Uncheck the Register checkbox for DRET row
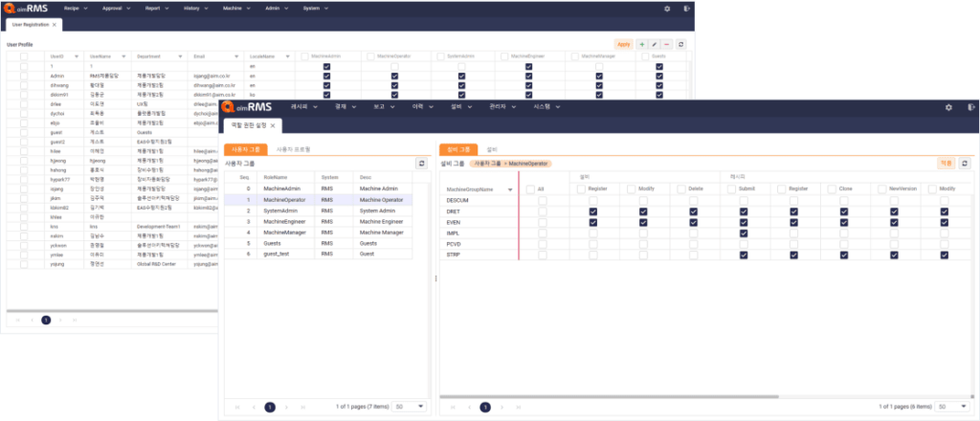The image size is (980, 421). click(x=593, y=211)
